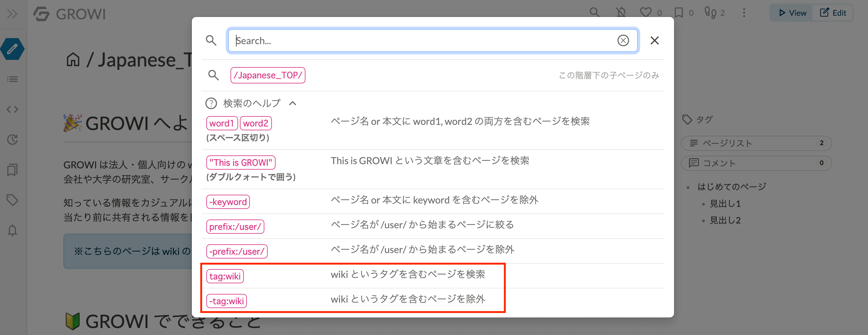868x335 pixels.
Task: Bookmark this page via navbar bookmark icon
Action: (x=679, y=13)
